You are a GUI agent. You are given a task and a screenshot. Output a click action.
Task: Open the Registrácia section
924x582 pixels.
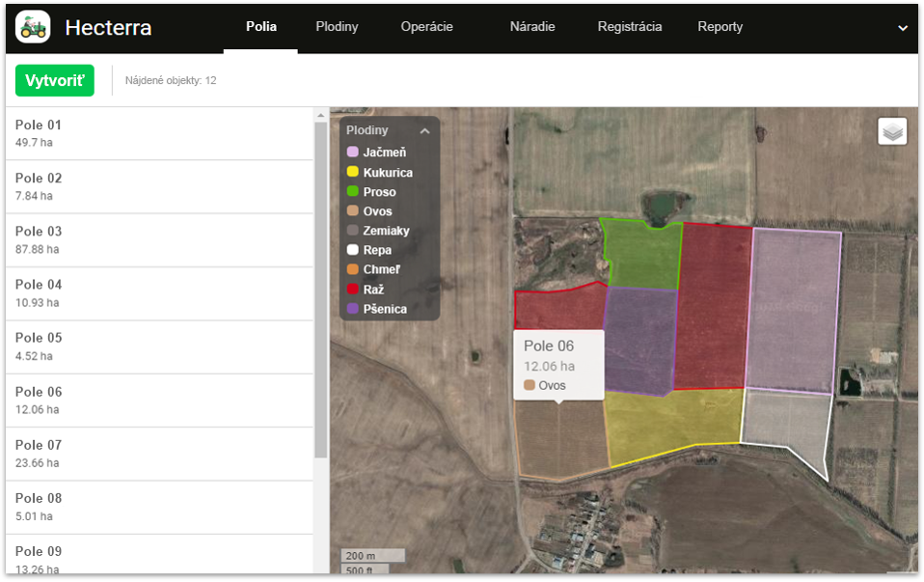click(629, 27)
